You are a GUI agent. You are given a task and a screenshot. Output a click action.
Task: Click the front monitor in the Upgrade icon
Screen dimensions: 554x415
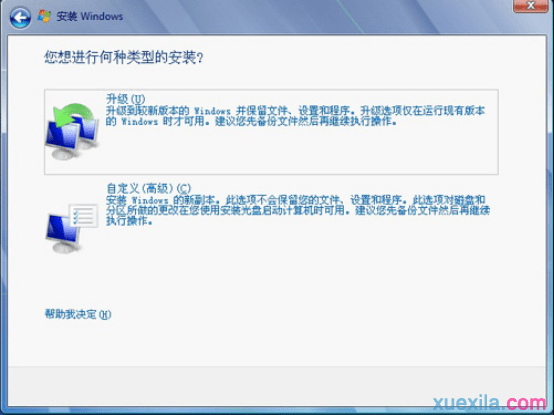(x=62, y=141)
